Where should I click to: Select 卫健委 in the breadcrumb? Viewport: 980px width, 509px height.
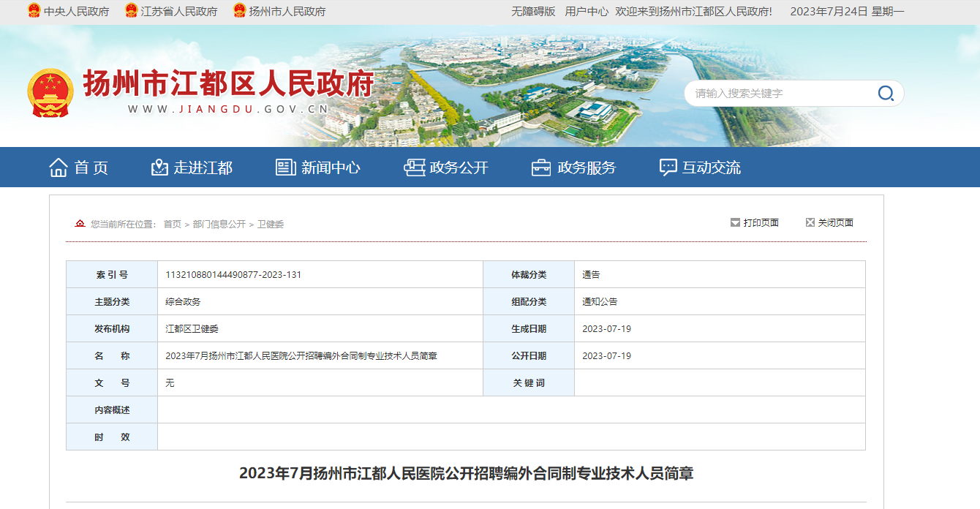click(270, 225)
